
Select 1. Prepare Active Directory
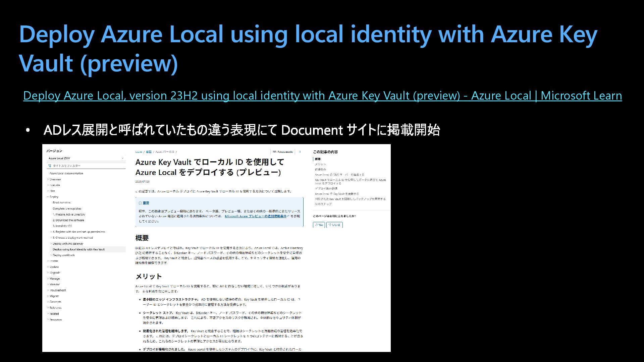69,215
